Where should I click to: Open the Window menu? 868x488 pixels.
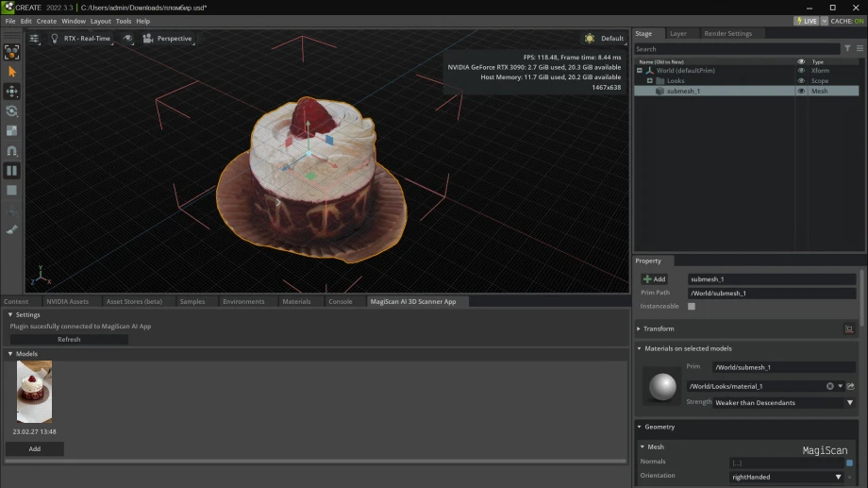coord(73,21)
